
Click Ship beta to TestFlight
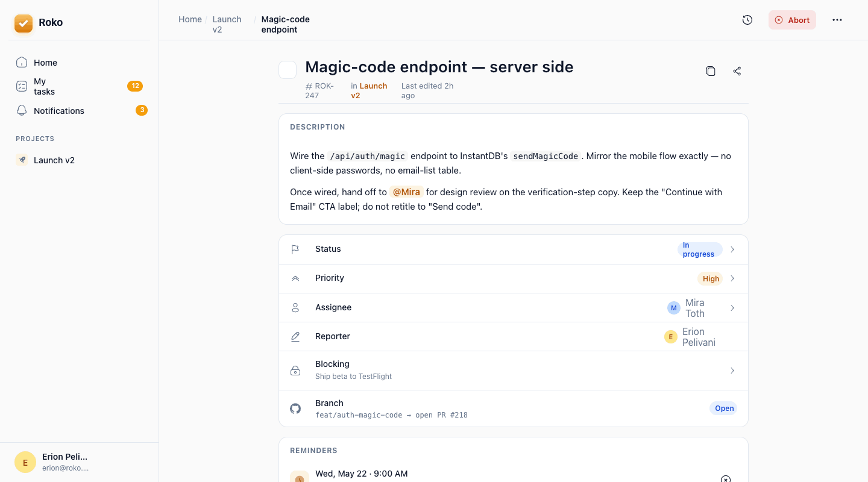[x=353, y=377]
